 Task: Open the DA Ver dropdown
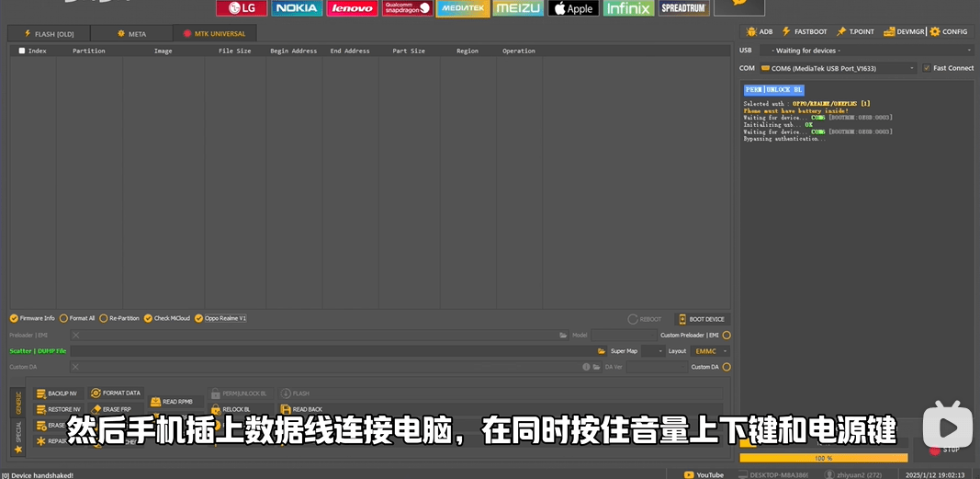tap(657, 367)
